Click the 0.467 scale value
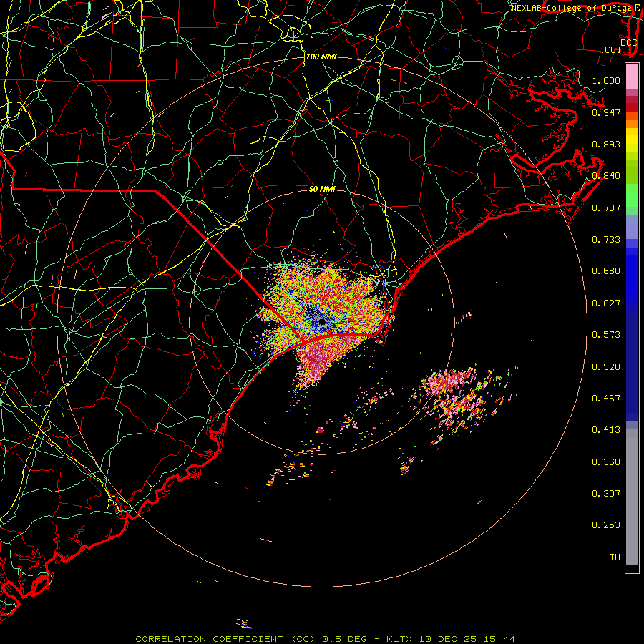This screenshot has height=644, width=644. coord(606,399)
